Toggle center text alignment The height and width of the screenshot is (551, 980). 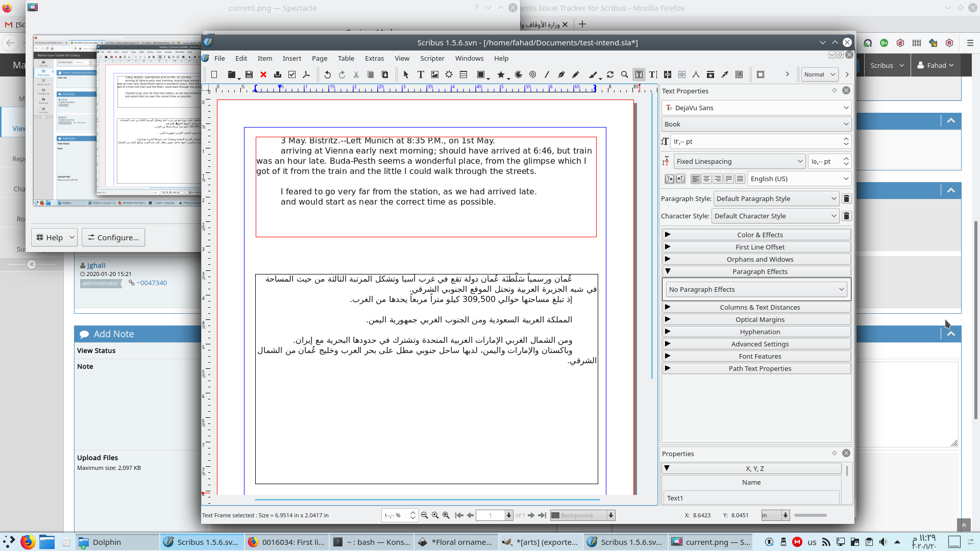(x=706, y=179)
